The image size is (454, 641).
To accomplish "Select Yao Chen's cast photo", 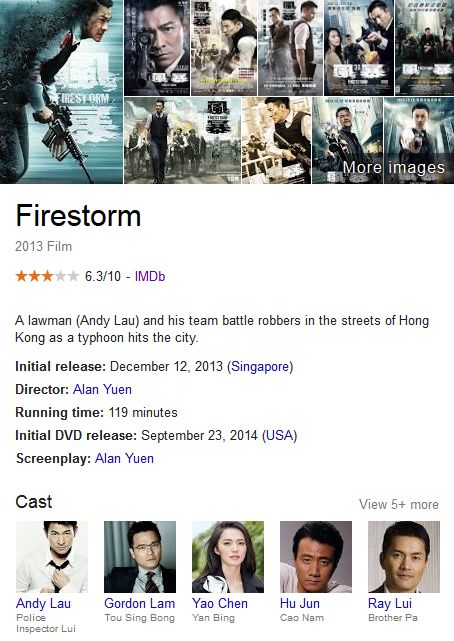I will pos(228,557).
